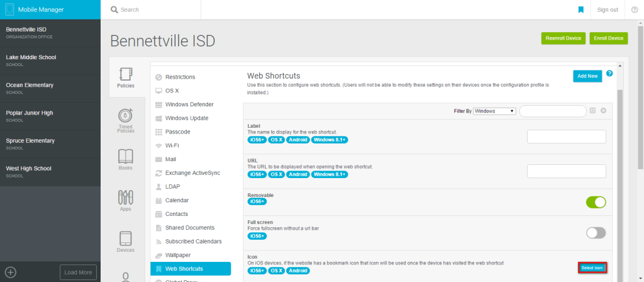The width and height of the screenshot is (644, 282).
Task: Click the filter search box
Action: pyautogui.click(x=553, y=111)
